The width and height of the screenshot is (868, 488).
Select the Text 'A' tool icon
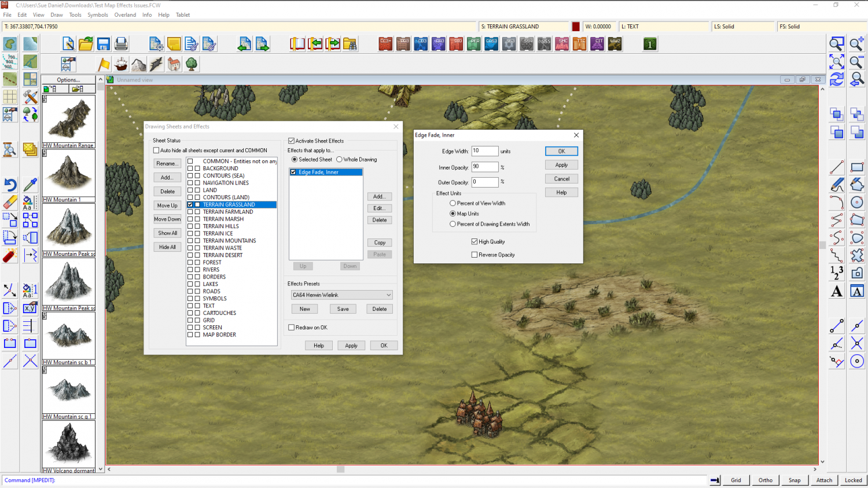[x=837, y=291]
